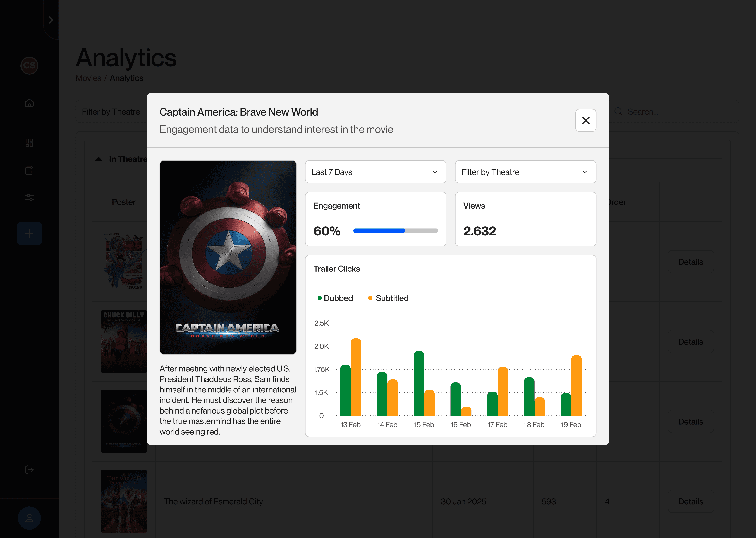Image resolution: width=756 pixels, height=538 pixels.
Task: Collapse the In Theatre section triangle
Action: 99,159
